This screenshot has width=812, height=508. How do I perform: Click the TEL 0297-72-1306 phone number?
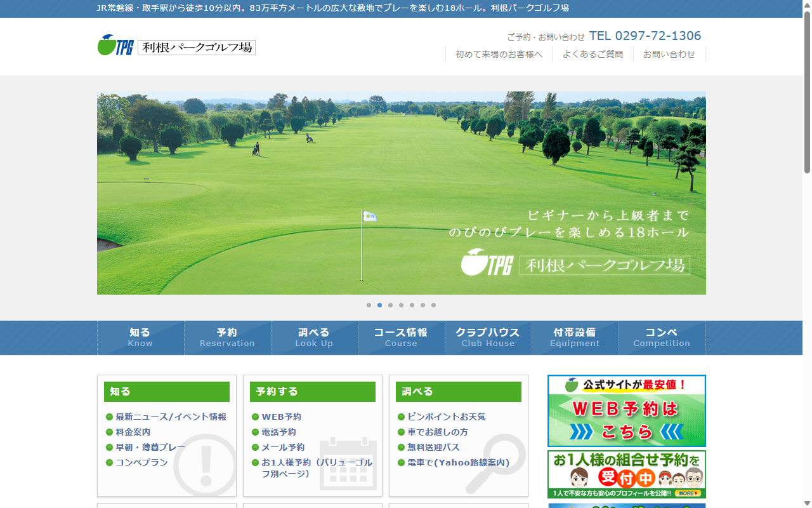pyautogui.click(x=645, y=36)
